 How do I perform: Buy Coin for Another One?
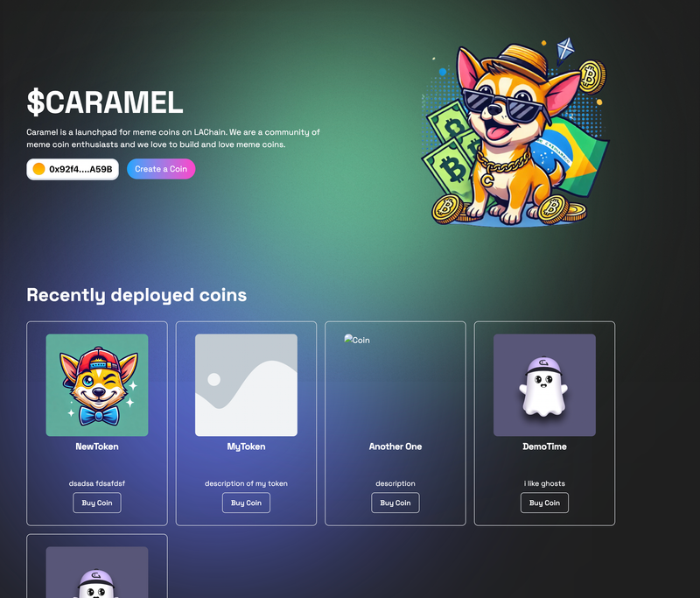click(395, 503)
